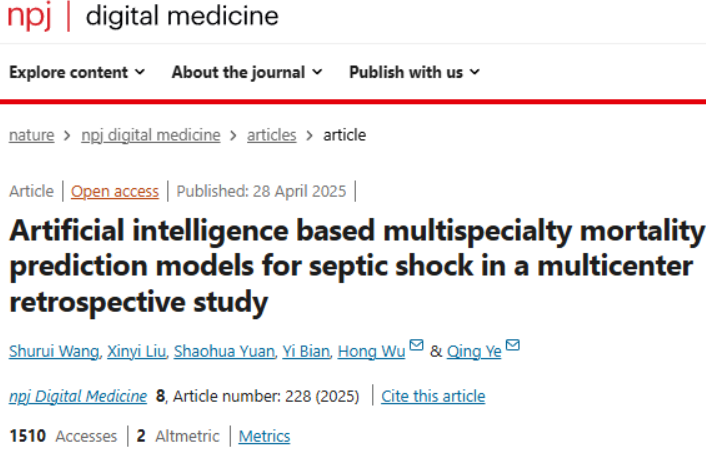Open the article Metrics page

[264, 436]
